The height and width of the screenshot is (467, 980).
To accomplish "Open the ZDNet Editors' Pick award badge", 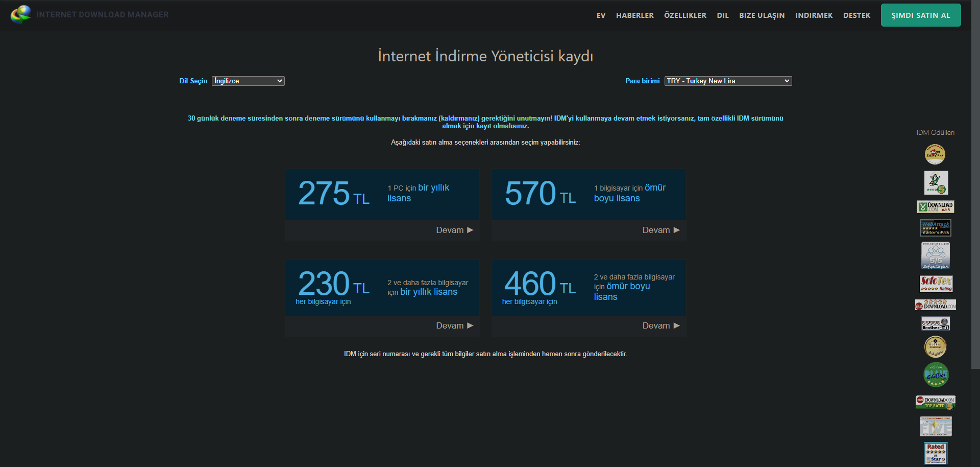I will (935, 154).
